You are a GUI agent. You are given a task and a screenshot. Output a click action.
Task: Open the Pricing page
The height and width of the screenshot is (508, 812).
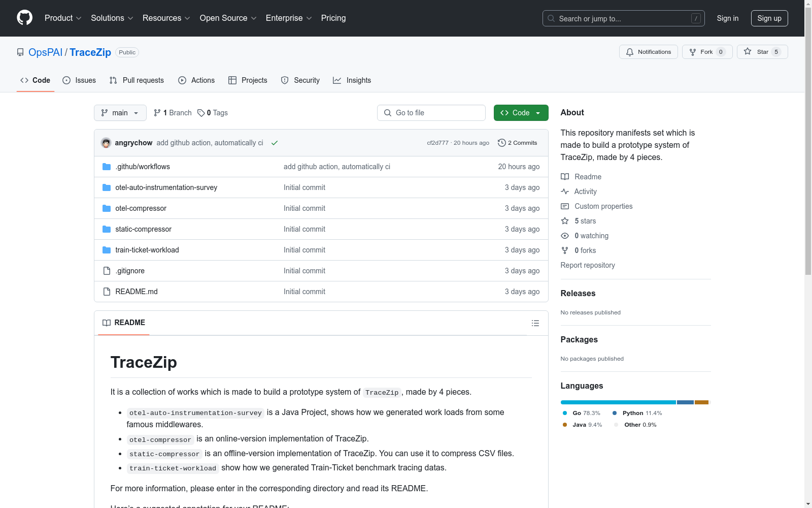333,18
